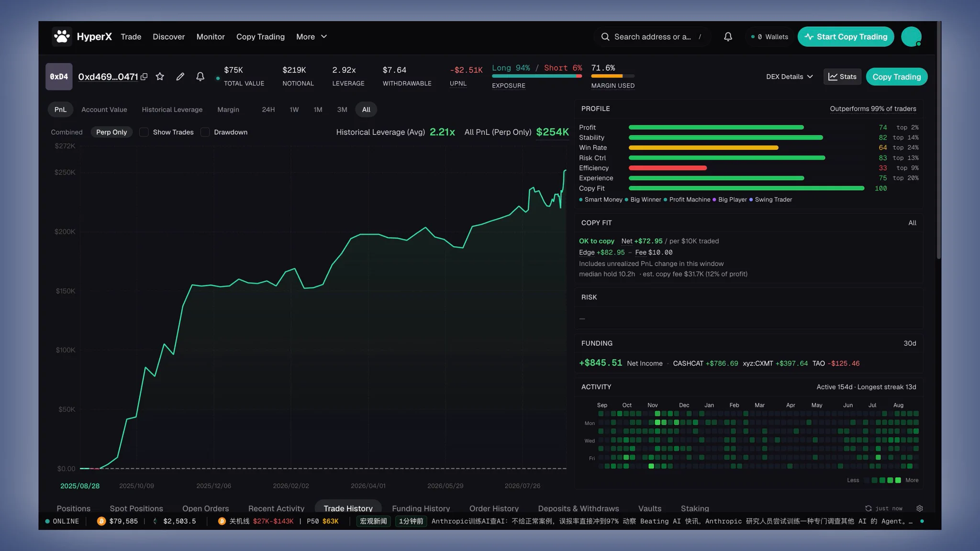The height and width of the screenshot is (551, 980).
Task: Open the Vaults tab
Action: point(649,508)
